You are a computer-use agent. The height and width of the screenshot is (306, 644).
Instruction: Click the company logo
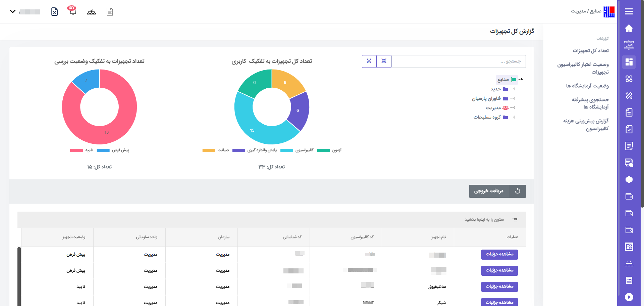[x=609, y=11]
